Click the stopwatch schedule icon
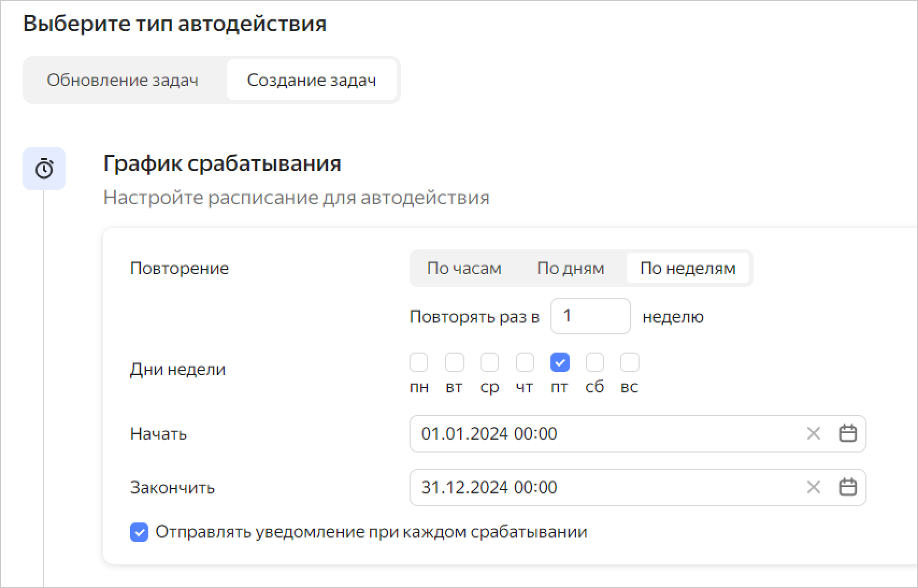Viewport: 918px width, 588px height. (x=44, y=169)
